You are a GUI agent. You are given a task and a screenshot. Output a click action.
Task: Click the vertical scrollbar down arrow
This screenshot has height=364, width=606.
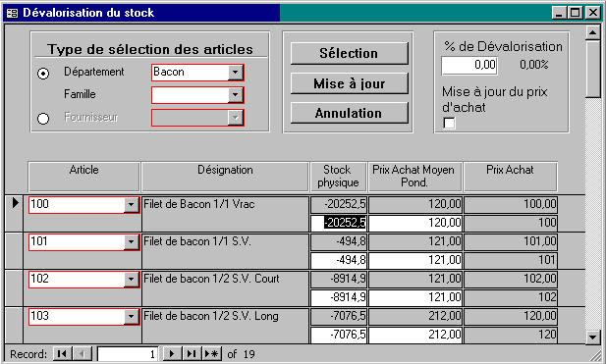[592, 338]
